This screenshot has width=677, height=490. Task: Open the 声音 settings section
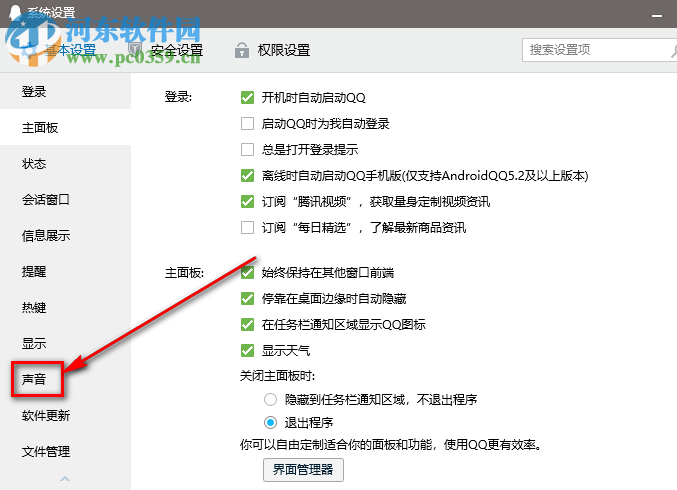point(65,379)
